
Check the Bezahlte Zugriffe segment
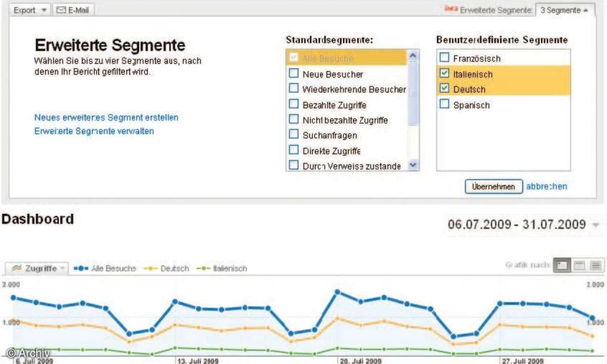(294, 105)
